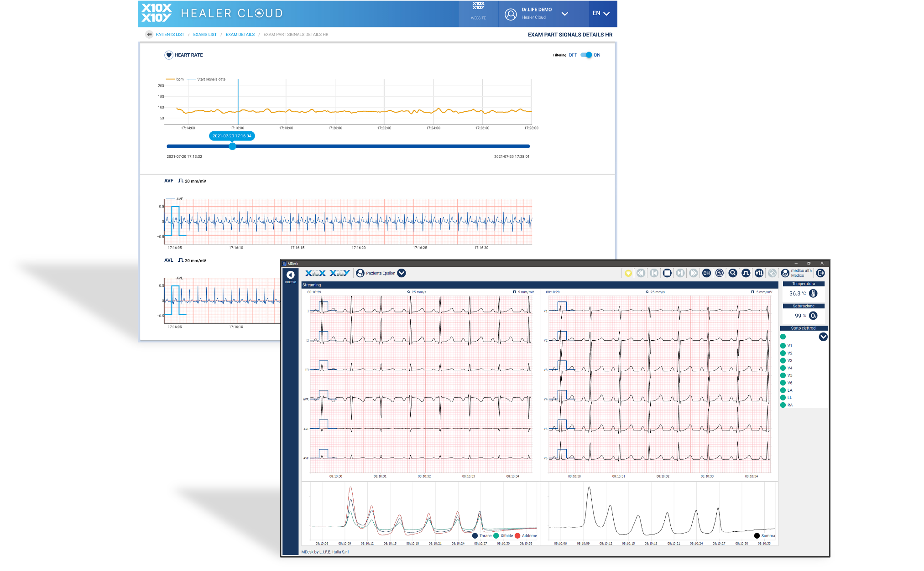Click the skip-to-start button in MDesk toolbar
This screenshot has width=924, height=571.
pyautogui.click(x=654, y=273)
